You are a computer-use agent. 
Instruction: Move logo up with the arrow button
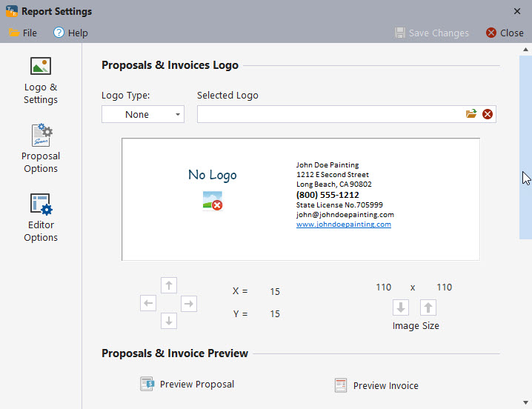point(169,285)
